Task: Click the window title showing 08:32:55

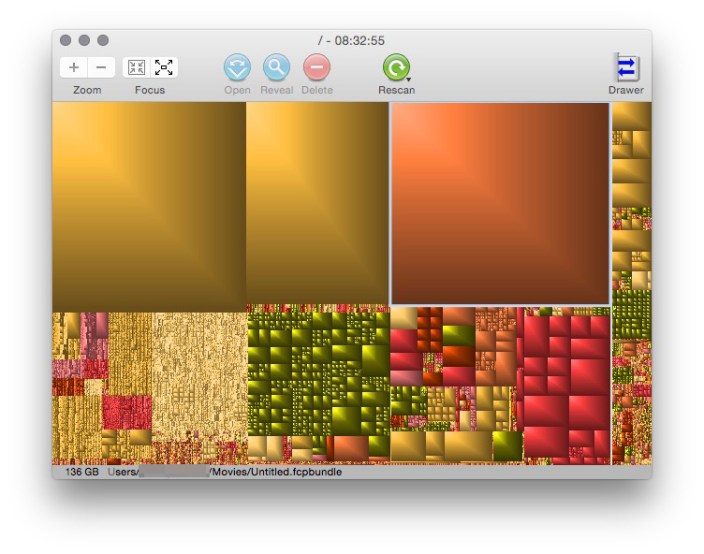Action: (351, 41)
